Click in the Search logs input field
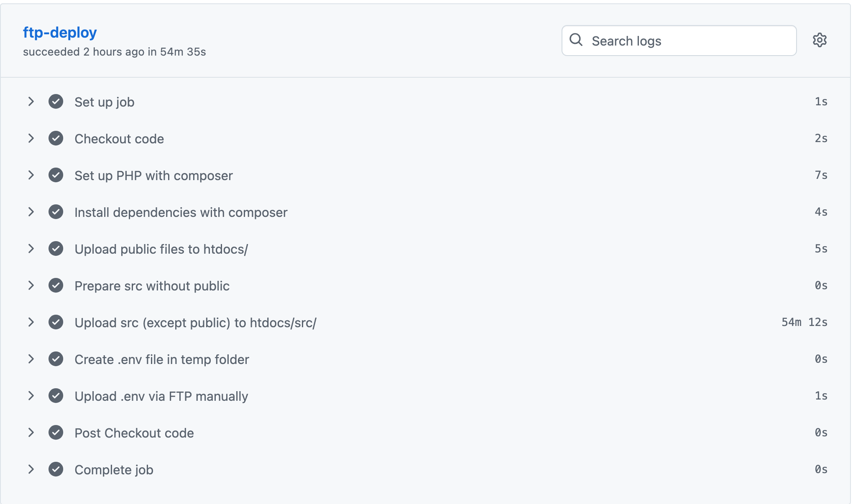 [x=690, y=41]
